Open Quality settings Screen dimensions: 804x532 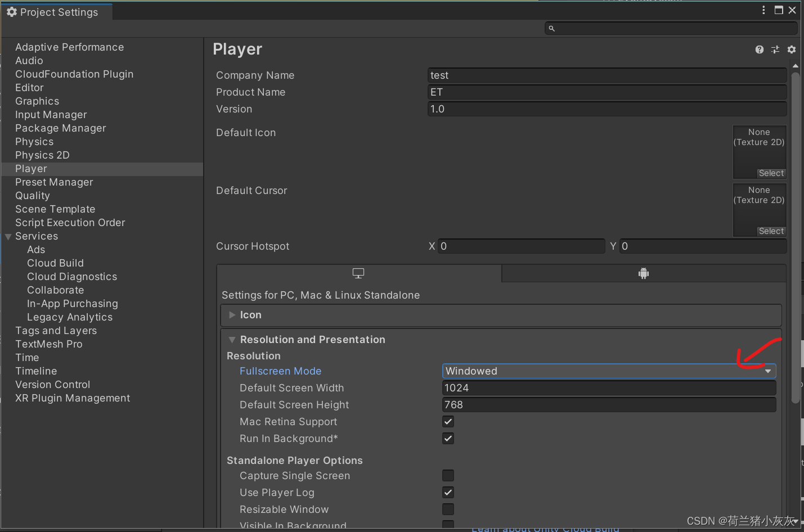point(33,196)
